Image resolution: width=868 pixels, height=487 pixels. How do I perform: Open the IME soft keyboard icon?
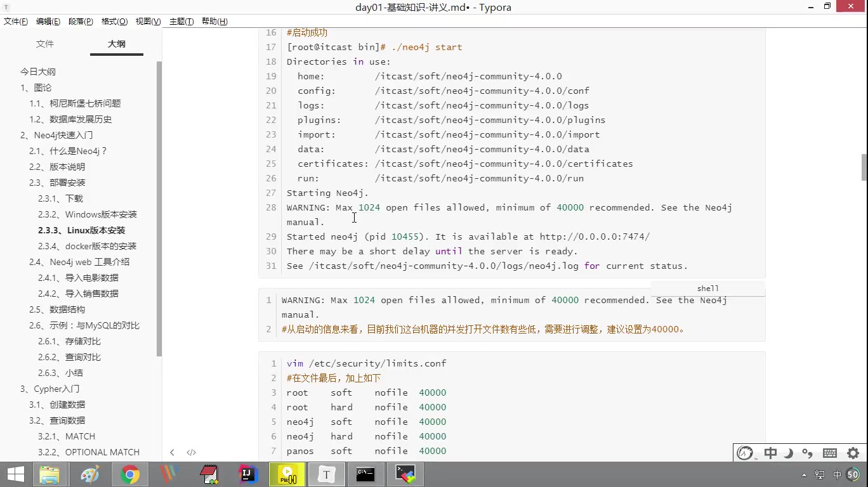point(829,453)
